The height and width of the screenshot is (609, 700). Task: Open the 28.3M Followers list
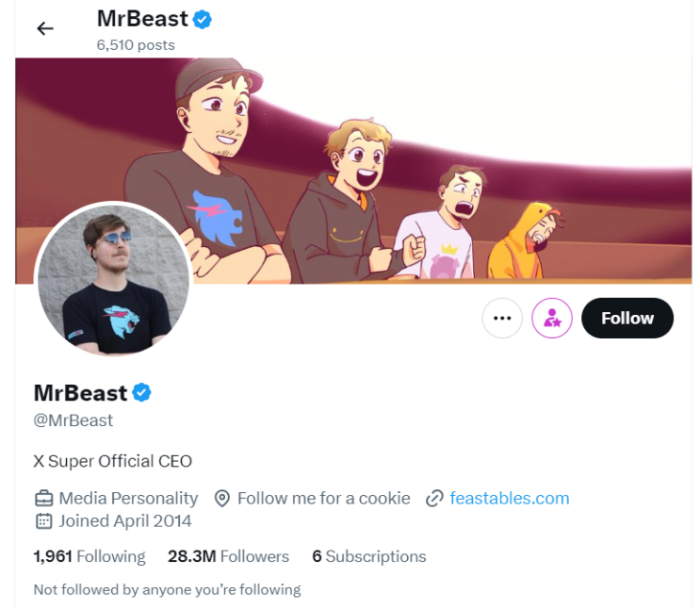228,556
